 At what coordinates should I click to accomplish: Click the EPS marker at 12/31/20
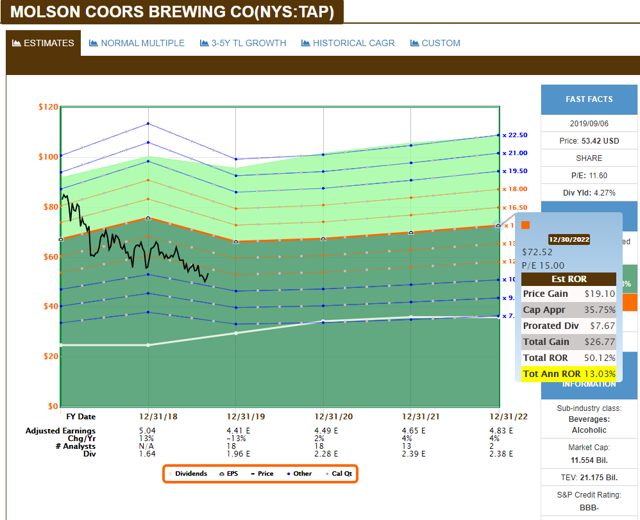click(x=323, y=239)
